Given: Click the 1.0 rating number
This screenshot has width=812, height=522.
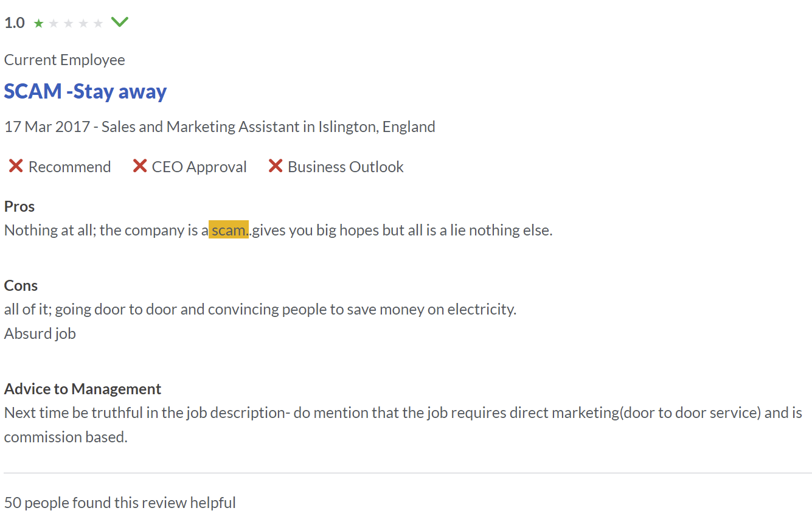Looking at the screenshot, I should [15, 23].
